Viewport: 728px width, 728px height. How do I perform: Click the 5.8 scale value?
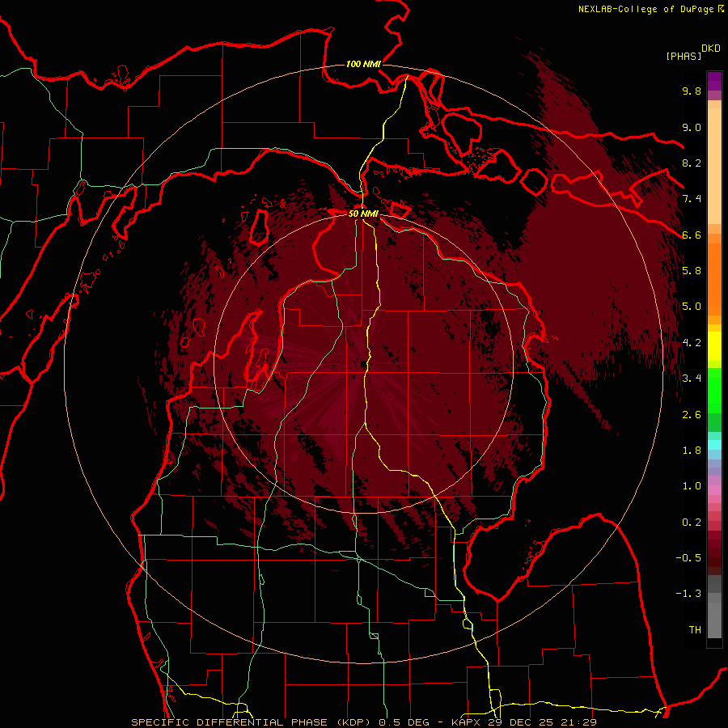pyautogui.click(x=692, y=271)
